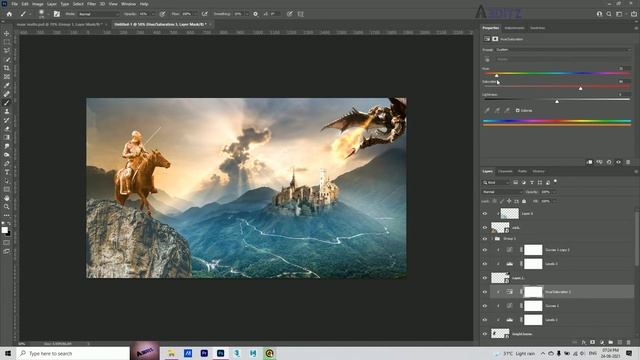Select the layer mask icon in Properties

click(495, 39)
